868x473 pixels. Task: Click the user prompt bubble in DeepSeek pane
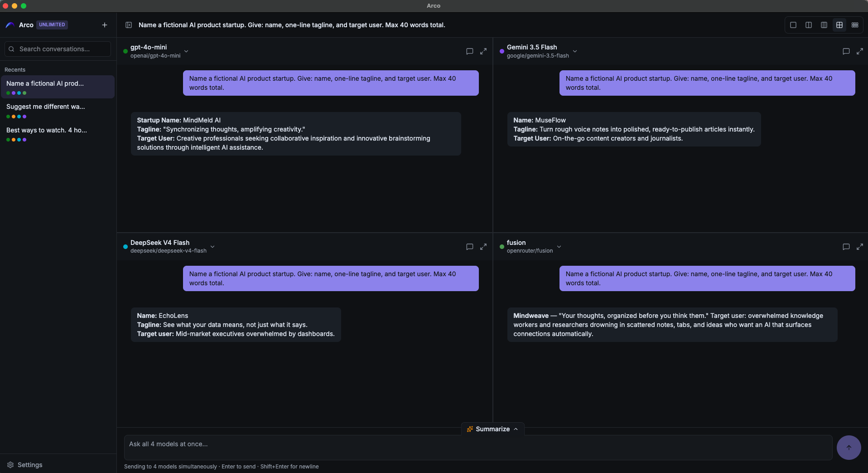pos(331,278)
